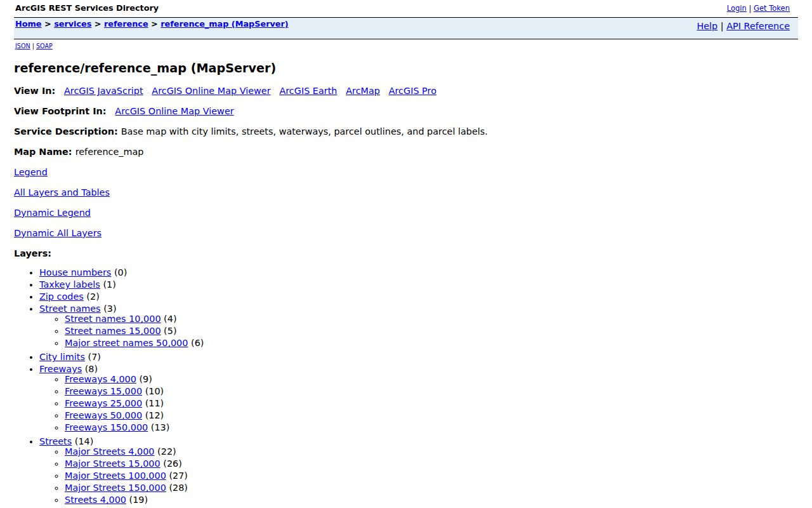The image size is (812, 508).
Task: Open All Layers and Tables
Action: click(x=62, y=192)
